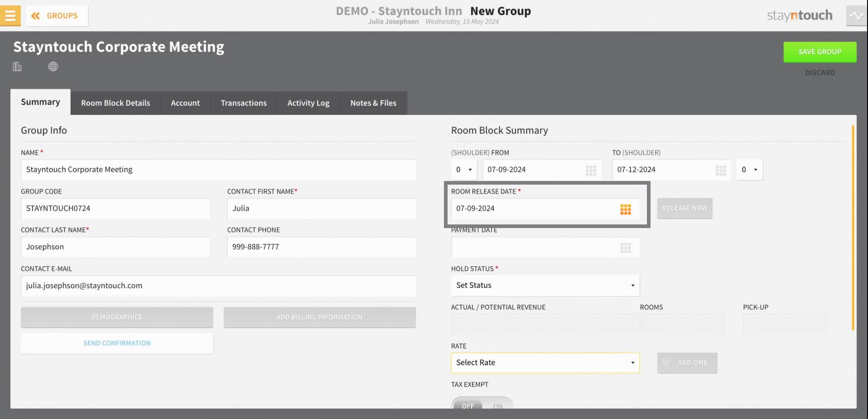The width and height of the screenshot is (868, 419).
Task: Switch to Summary tab
Action: 40,102
